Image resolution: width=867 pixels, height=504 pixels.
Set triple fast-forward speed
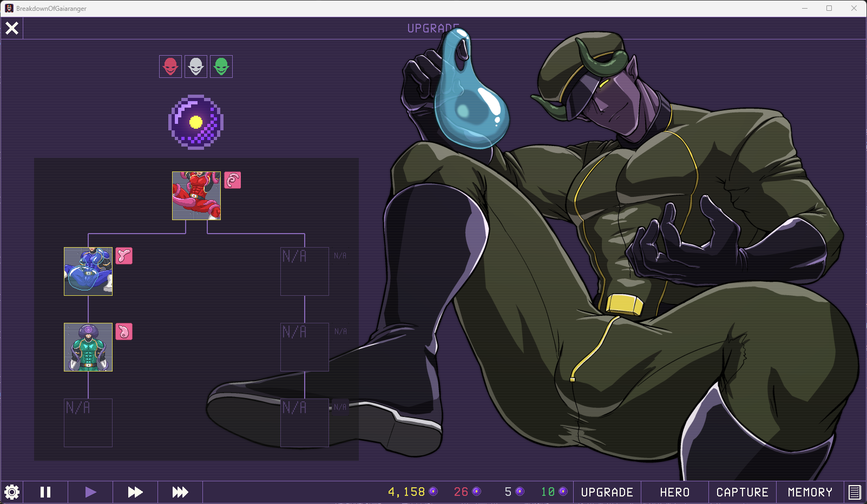(x=180, y=492)
